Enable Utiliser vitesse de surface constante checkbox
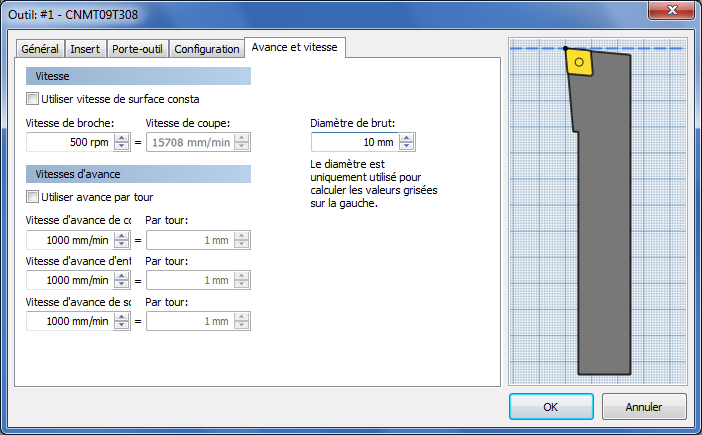This screenshot has height=435, width=702. [x=32, y=98]
